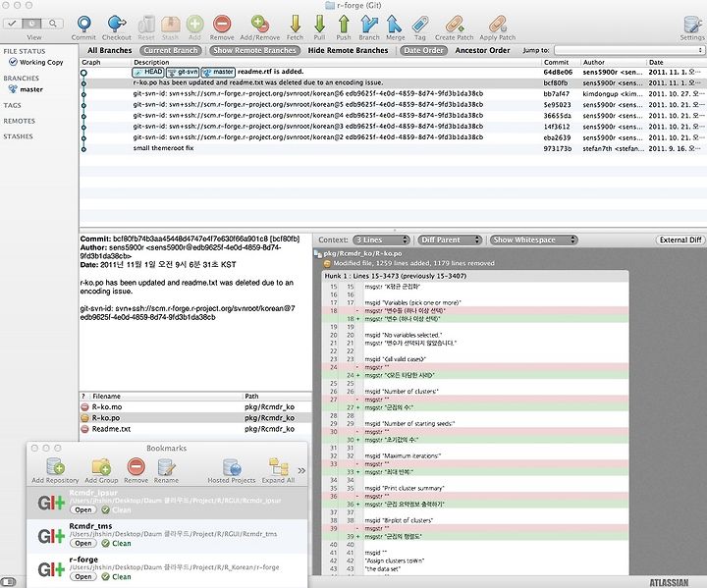This screenshot has height=588, width=707.
Task: Click the External Diff button
Action: pyautogui.click(x=680, y=240)
